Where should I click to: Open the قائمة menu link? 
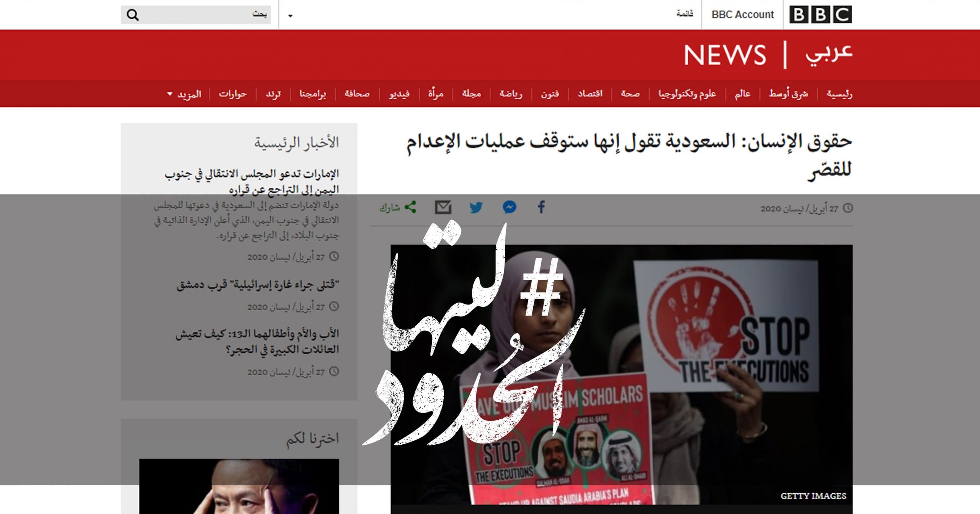click(x=684, y=14)
